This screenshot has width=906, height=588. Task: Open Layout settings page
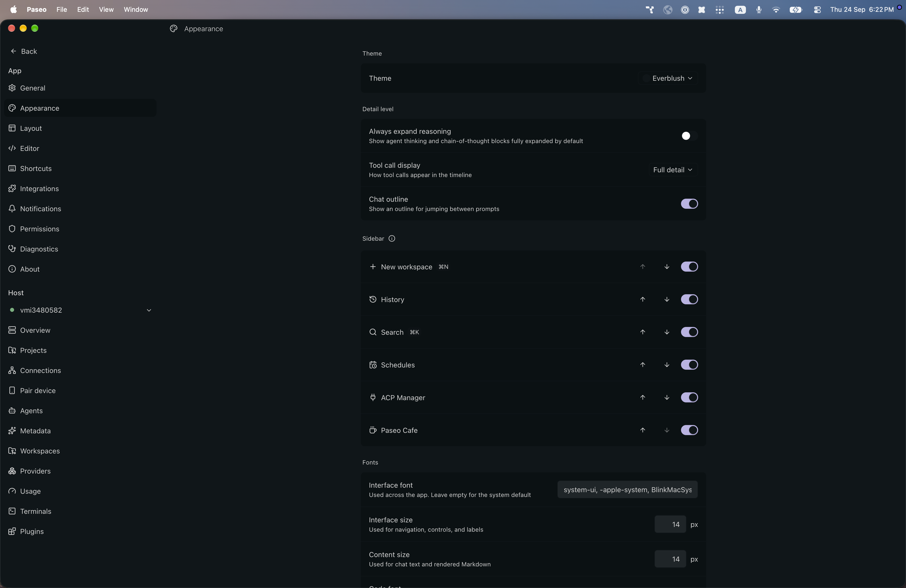click(x=80, y=128)
